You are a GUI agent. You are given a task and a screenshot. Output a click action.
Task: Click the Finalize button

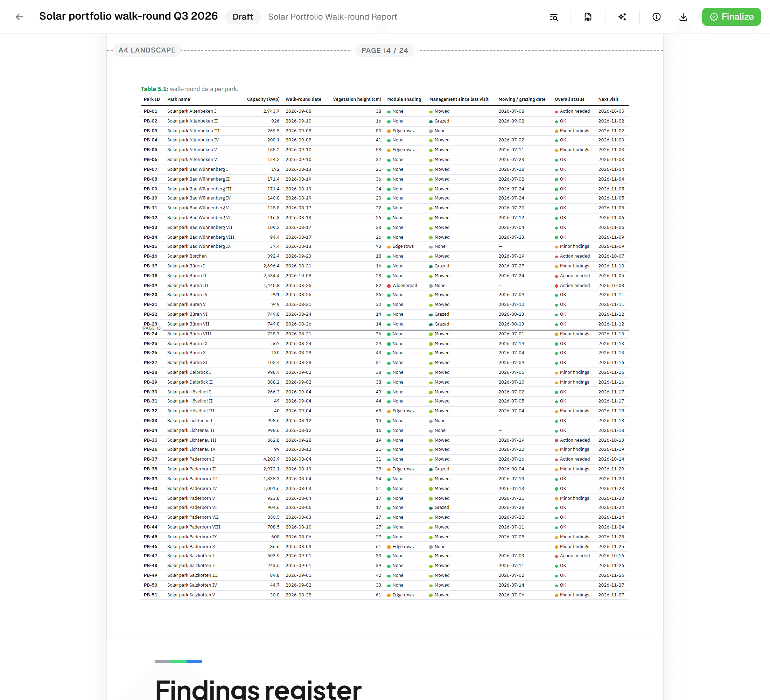(x=731, y=17)
